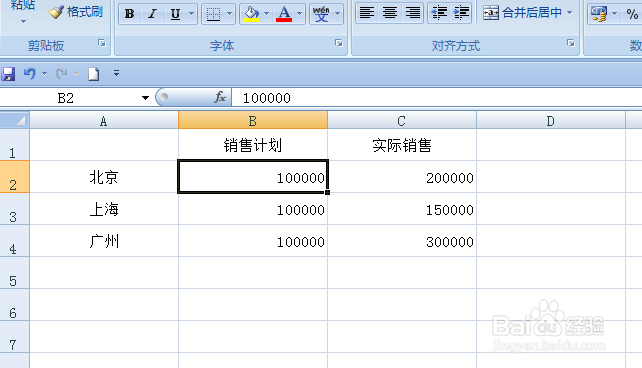Apply percent style

pyautogui.click(x=632, y=14)
